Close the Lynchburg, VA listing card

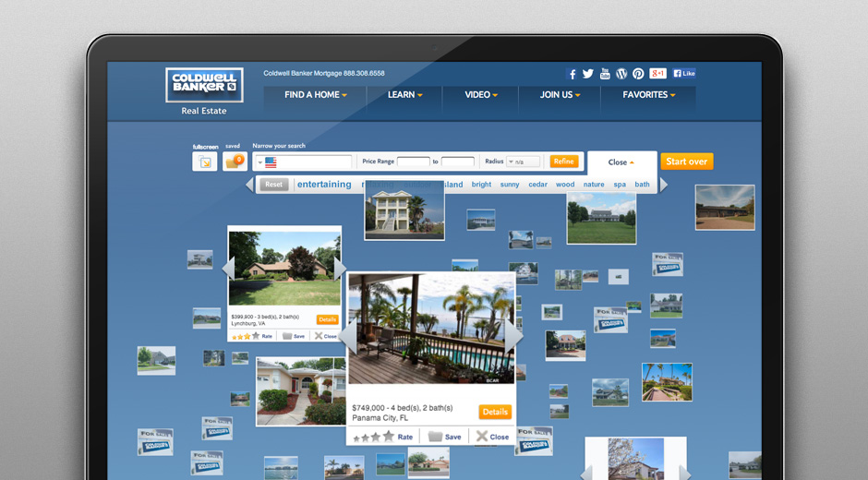tap(325, 336)
